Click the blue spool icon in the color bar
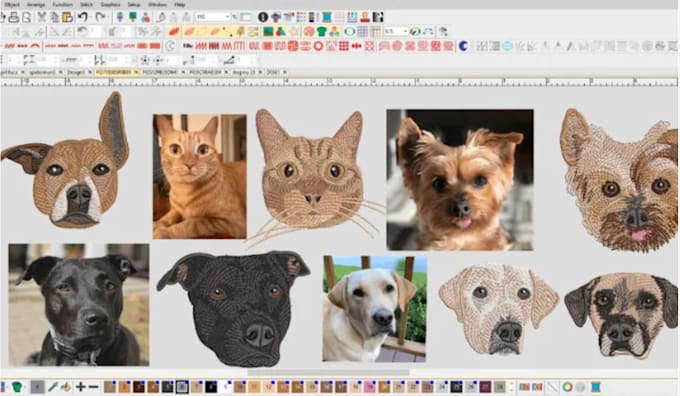This screenshot has height=396, width=680. (595, 386)
